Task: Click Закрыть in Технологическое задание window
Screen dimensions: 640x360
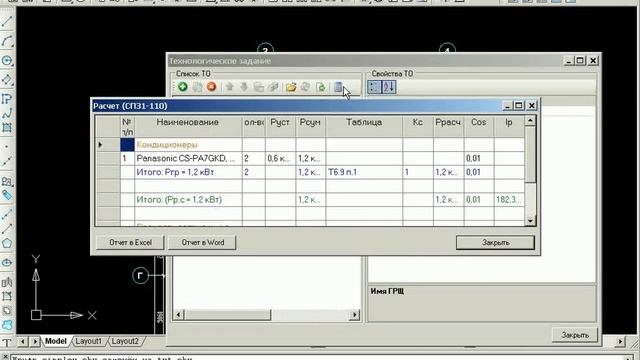Action: pyautogui.click(x=575, y=335)
